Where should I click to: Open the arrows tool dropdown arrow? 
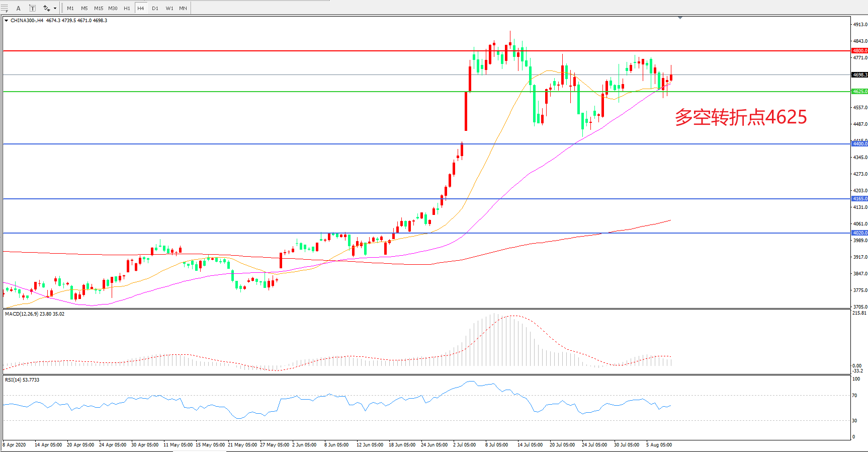click(55, 8)
